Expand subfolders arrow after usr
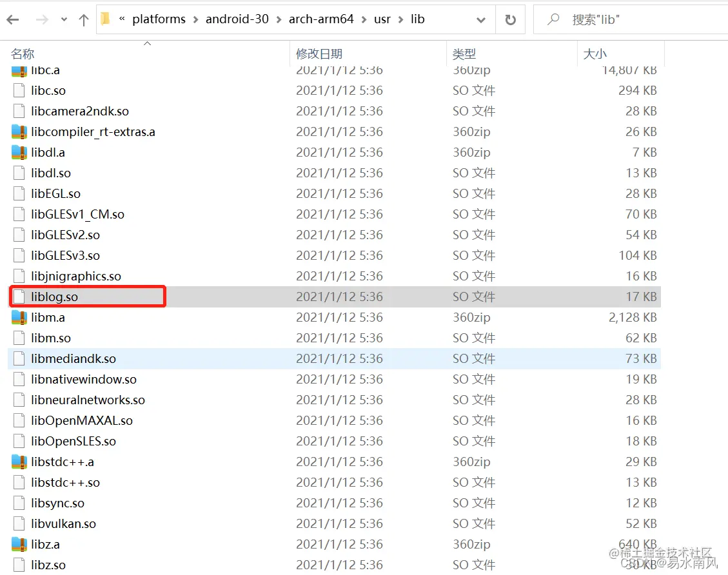Image resolution: width=728 pixels, height=575 pixels. (400, 19)
